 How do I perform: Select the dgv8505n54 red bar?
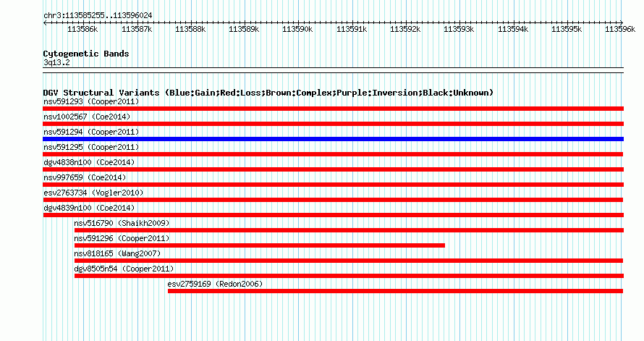[349, 276]
